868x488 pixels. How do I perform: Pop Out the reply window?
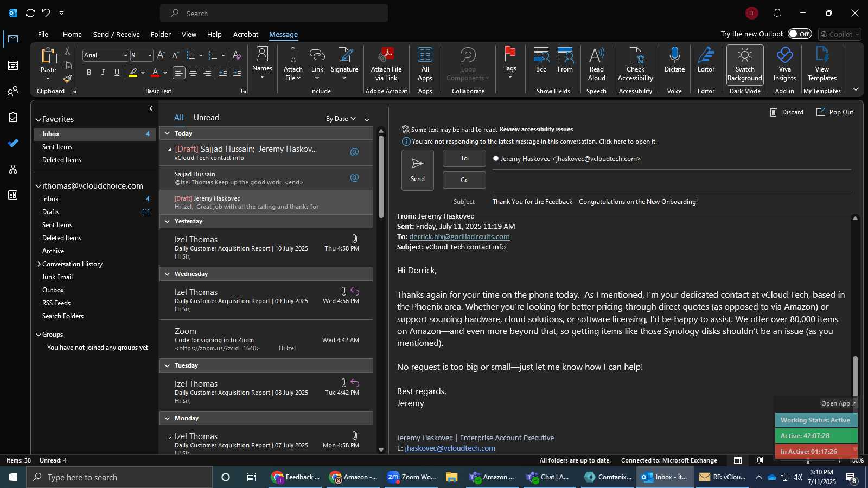point(835,112)
